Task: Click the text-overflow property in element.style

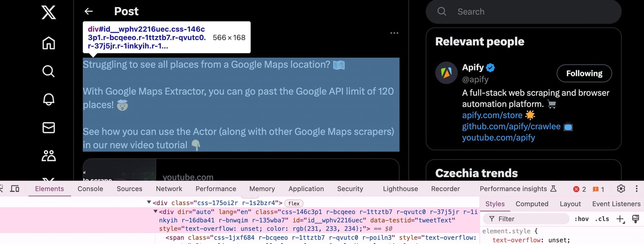Action: (516, 240)
